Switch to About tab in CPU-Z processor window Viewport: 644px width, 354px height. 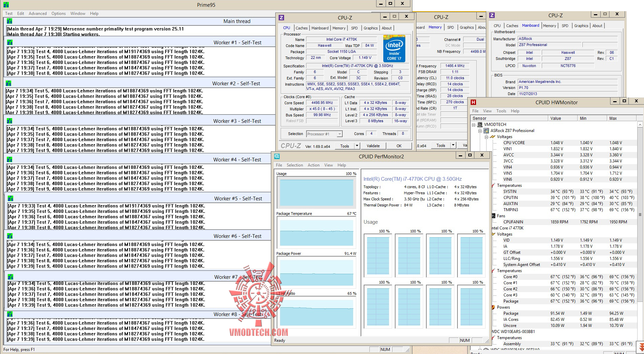[387, 28]
